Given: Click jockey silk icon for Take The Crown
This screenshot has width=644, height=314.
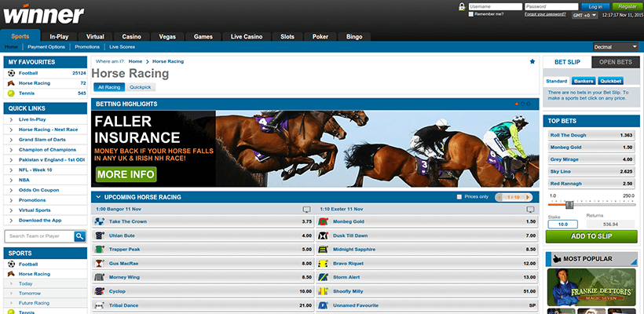Looking at the screenshot, I should [99, 221].
